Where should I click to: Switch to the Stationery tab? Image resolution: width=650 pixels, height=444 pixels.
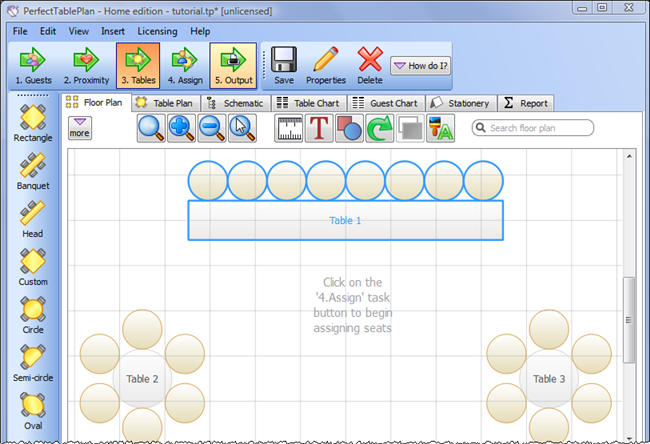pos(461,102)
